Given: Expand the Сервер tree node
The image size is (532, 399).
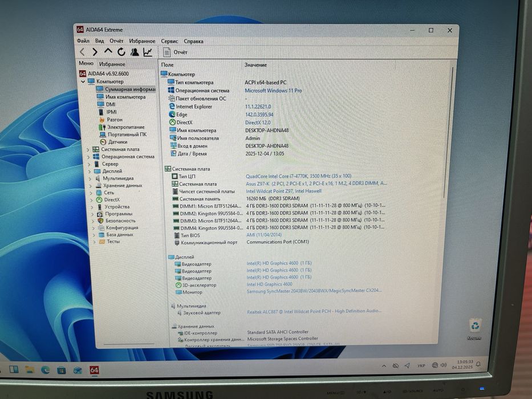Looking at the screenshot, I should click(89, 164).
